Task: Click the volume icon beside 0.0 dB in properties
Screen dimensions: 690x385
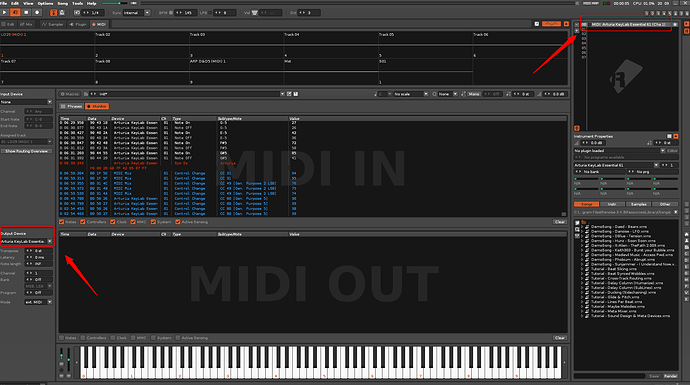Action: 576,143
